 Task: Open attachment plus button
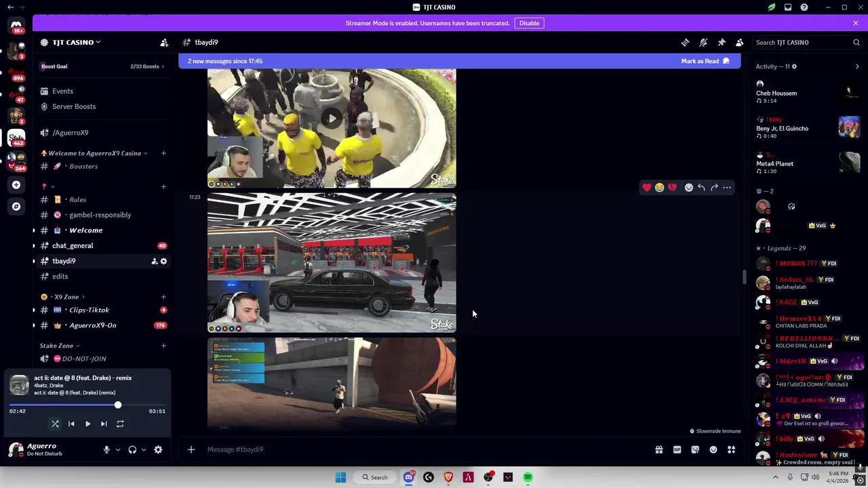pos(191,449)
